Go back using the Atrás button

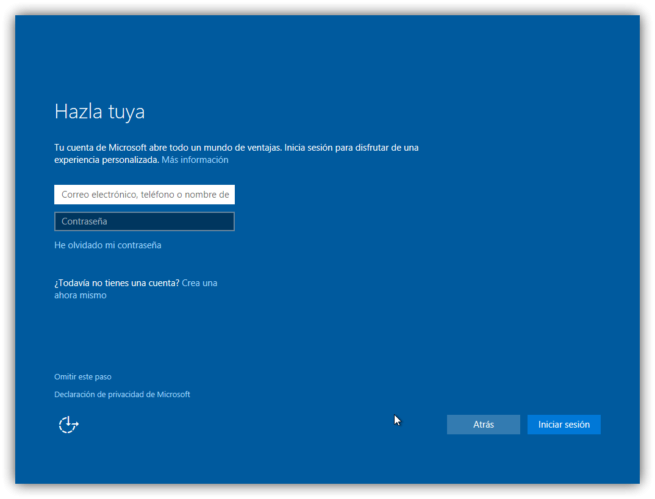tap(483, 425)
